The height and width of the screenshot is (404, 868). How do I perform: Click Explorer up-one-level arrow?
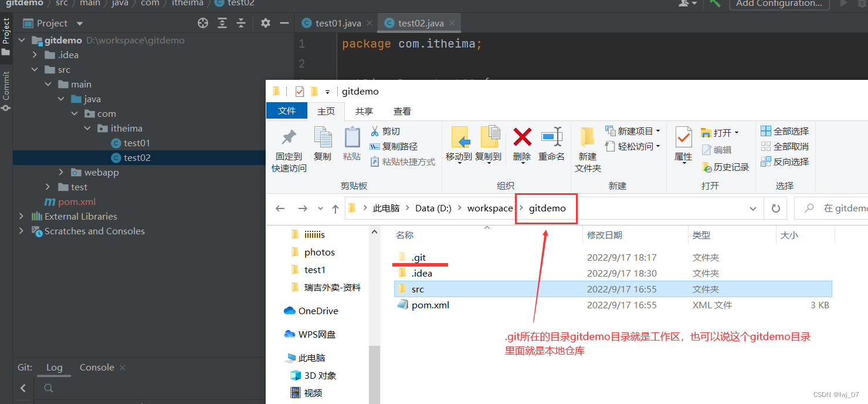(335, 208)
